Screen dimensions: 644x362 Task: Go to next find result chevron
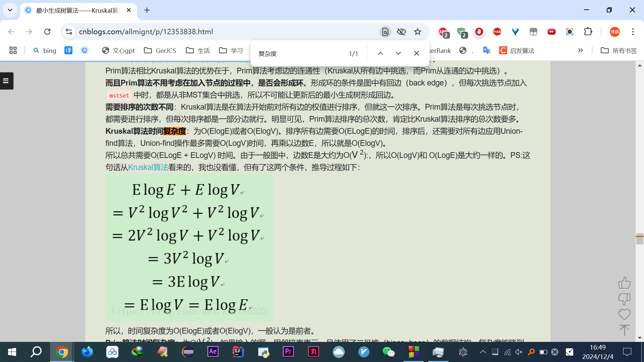click(398, 53)
